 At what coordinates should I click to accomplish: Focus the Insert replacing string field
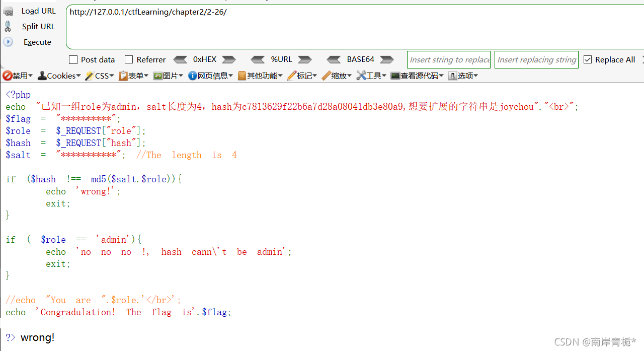[x=536, y=59]
